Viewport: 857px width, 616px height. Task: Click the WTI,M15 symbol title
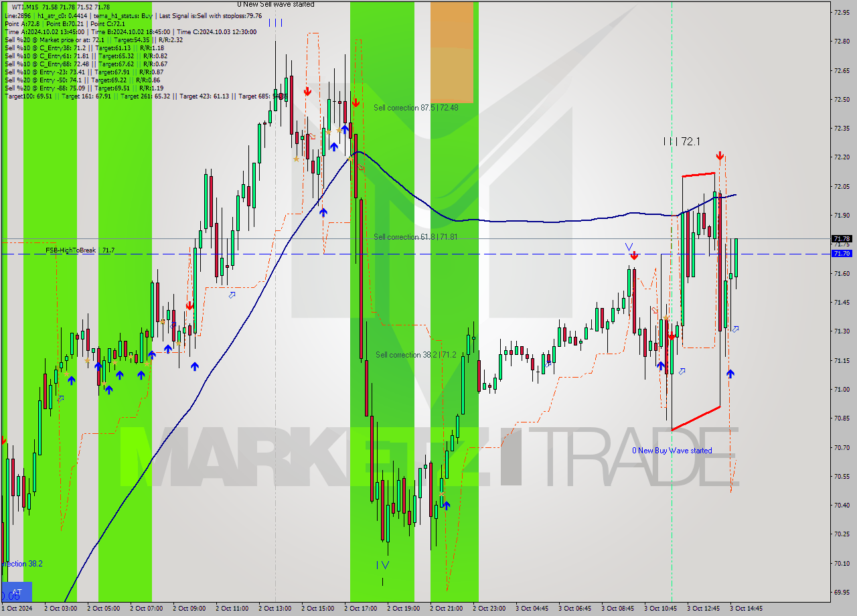coord(24,7)
